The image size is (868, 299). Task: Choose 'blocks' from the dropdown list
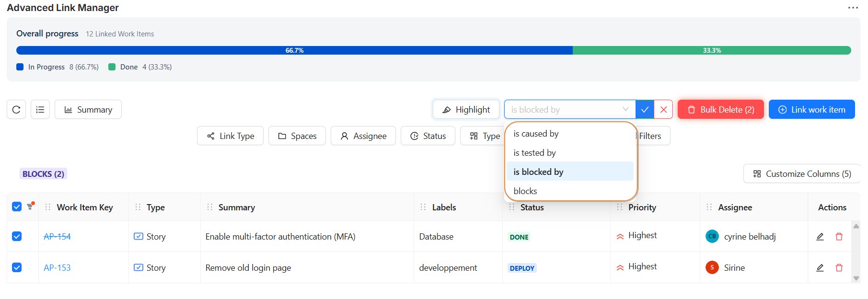525,191
